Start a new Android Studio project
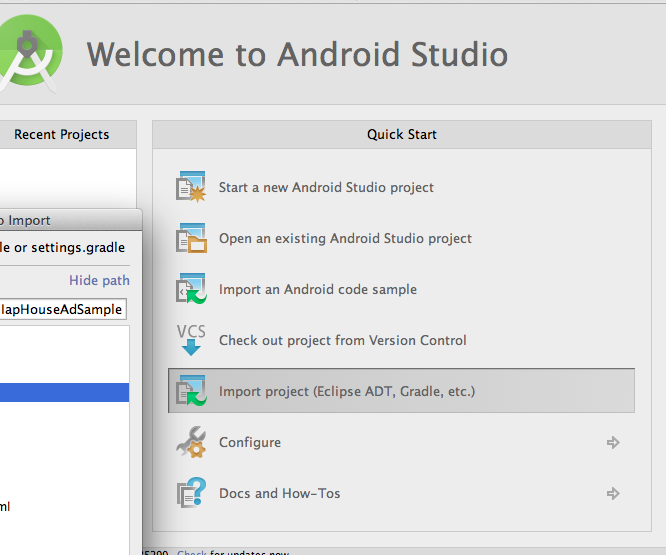Image resolution: width=666 pixels, height=555 pixels. tap(326, 187)
